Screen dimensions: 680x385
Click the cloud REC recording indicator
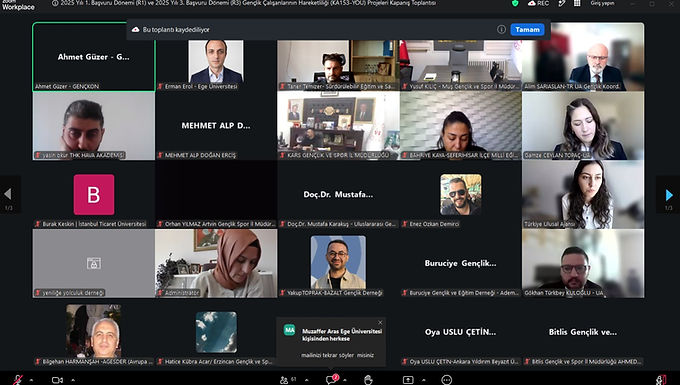(x=538, y=3)
